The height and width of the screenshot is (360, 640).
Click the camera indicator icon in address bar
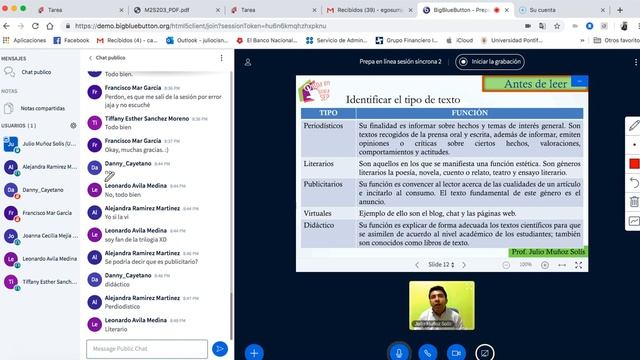pyautogui.click(x=528, y=26)
